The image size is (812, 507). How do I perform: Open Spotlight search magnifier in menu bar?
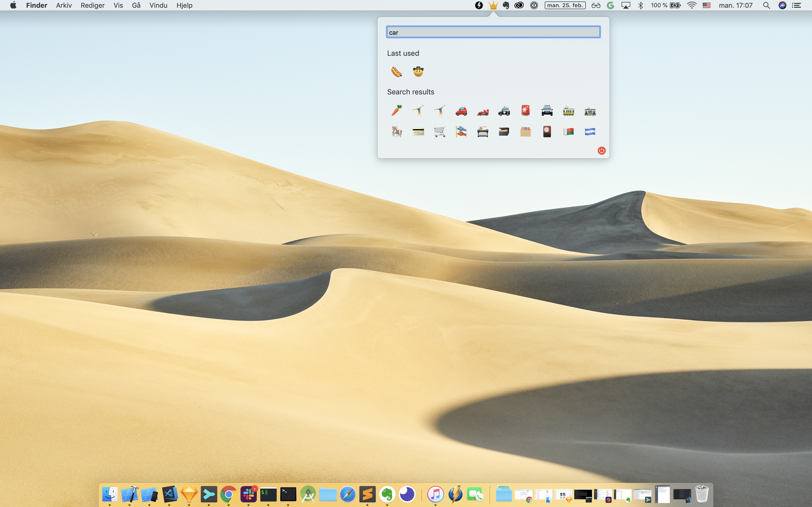click(766, 5)
